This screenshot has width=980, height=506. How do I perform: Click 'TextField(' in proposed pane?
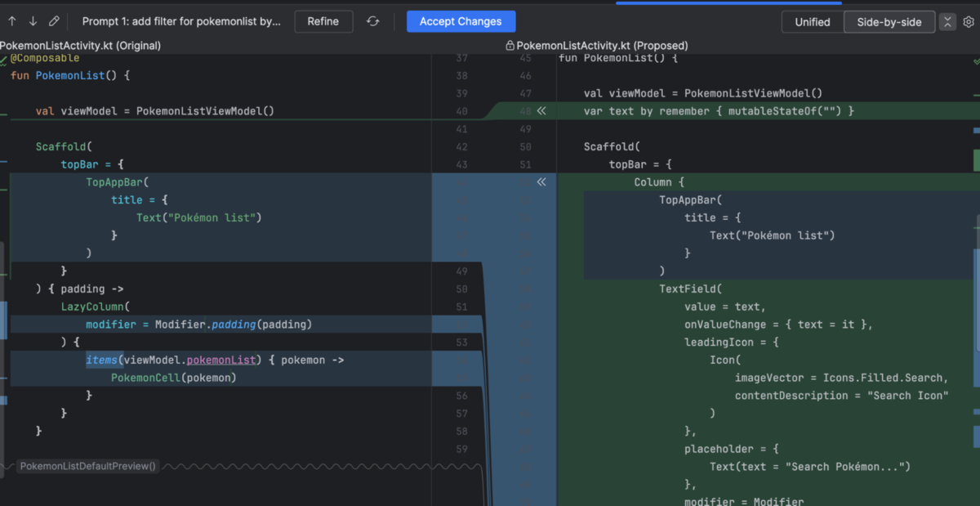(691, 289)
